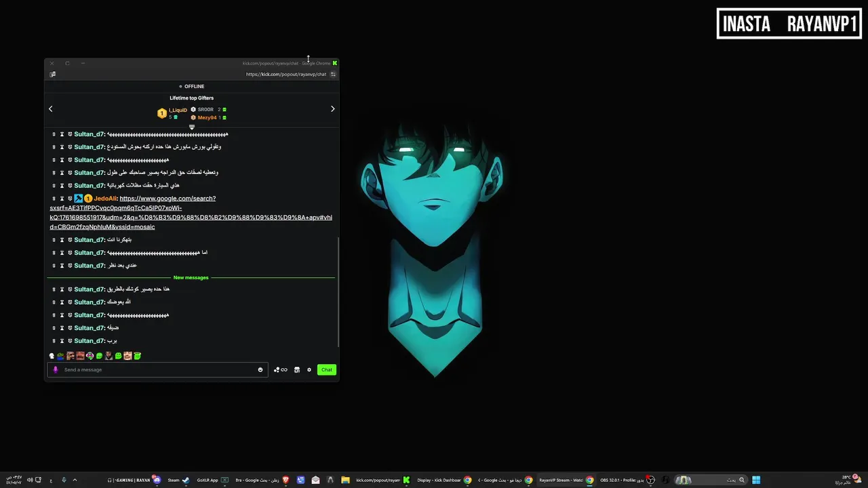The image size is (868, 488).
Task: Open the Kick shop icon beside Chat button
Action: tap(297, 370)
